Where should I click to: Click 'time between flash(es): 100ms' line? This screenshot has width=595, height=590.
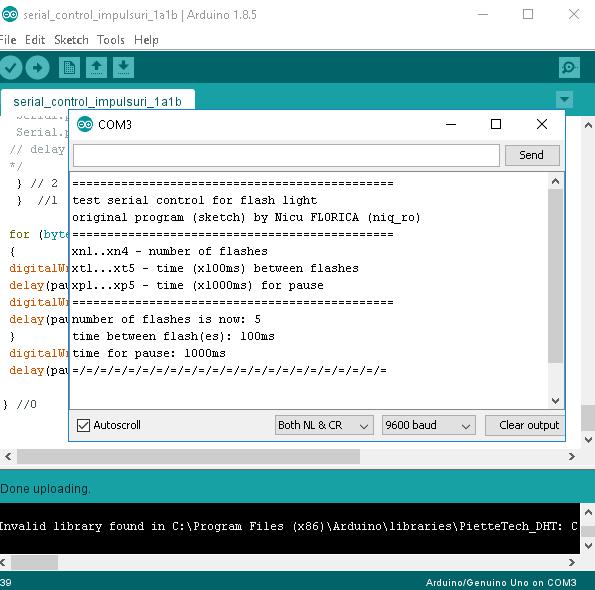173,337
